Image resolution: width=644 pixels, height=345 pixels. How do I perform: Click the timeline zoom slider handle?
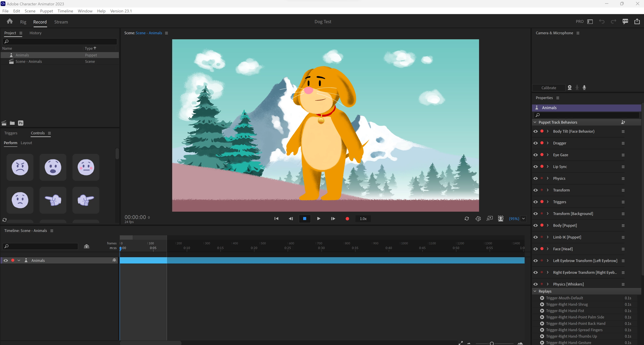pos(492,343)
